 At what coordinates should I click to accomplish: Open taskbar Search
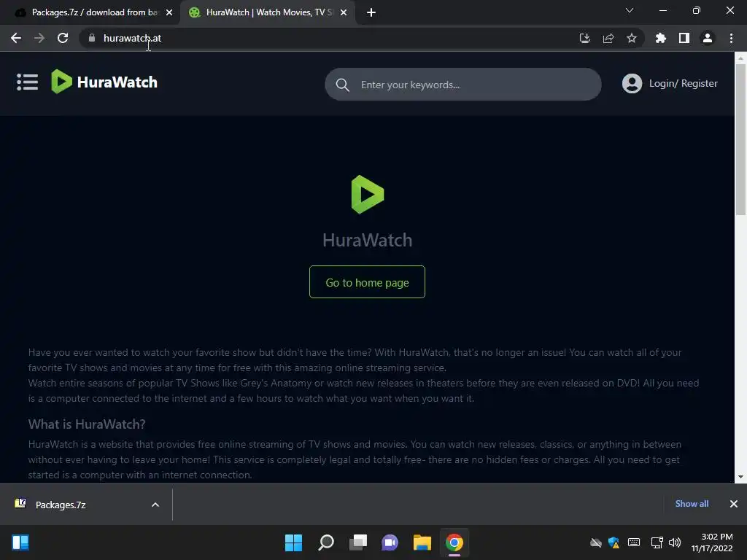[326, 542]
